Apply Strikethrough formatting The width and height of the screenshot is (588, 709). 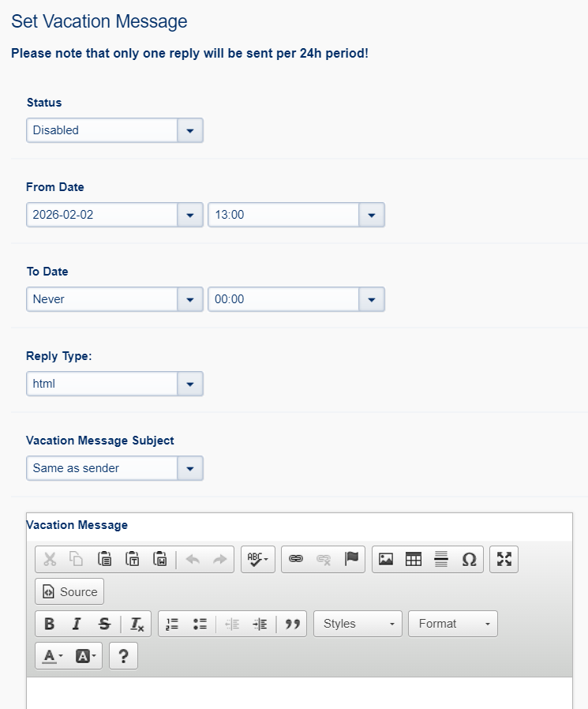tap(104, 624)
